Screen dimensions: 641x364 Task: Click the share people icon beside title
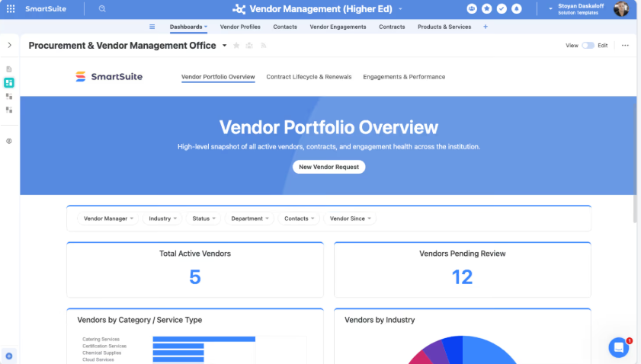pyautogui.click(x=249, y=46)
